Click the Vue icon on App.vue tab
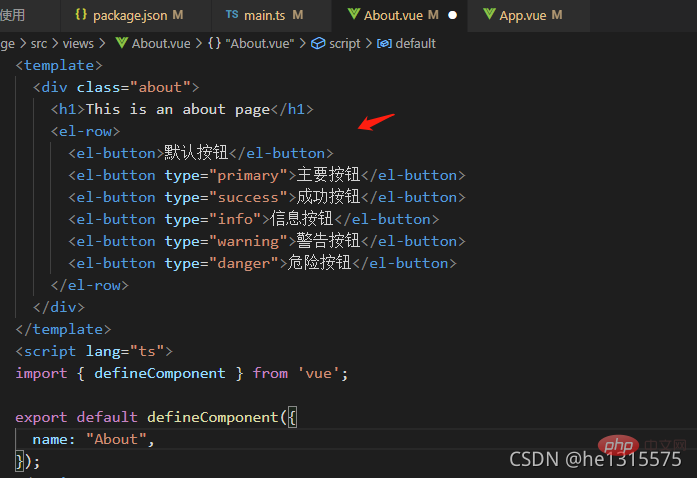This screenshot has height=478, width=697. tap(489, 15)
